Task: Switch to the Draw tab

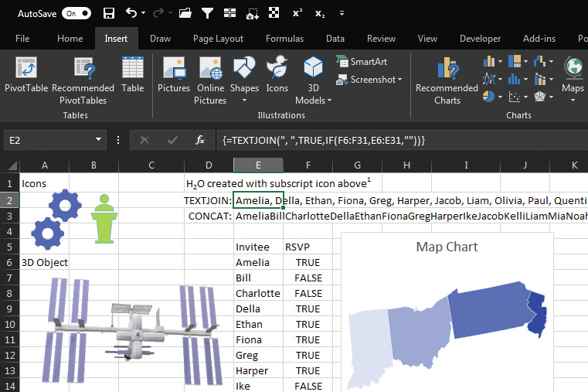Action: click(x=160, y=39)
